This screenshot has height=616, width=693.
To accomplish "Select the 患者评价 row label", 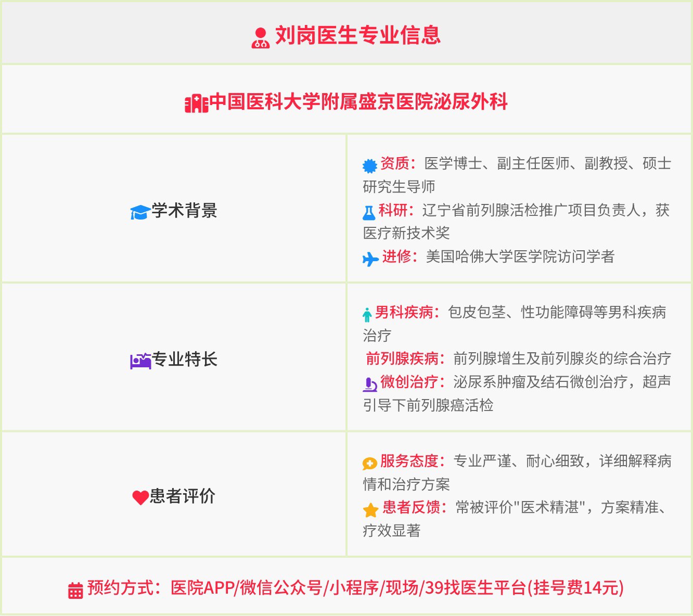I will 182,496.
